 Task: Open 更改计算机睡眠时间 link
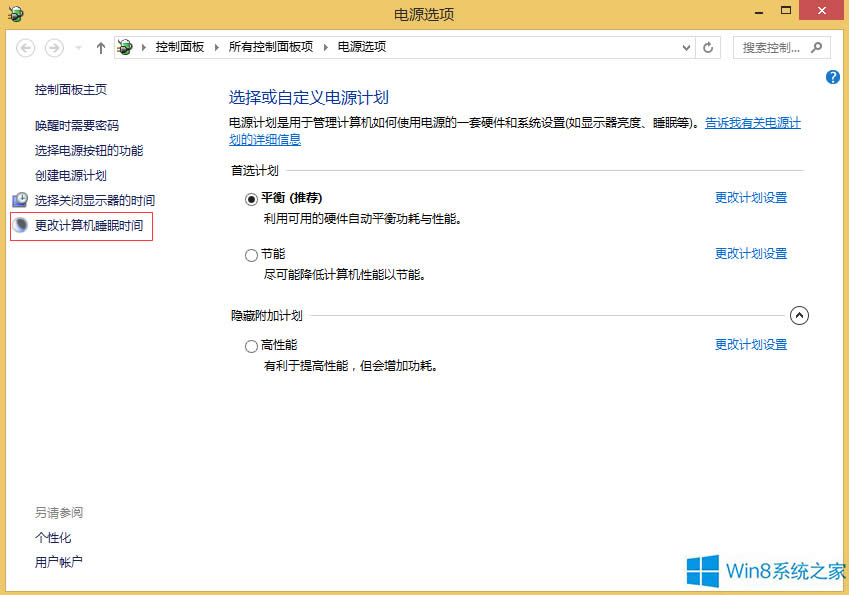point(89,225)
